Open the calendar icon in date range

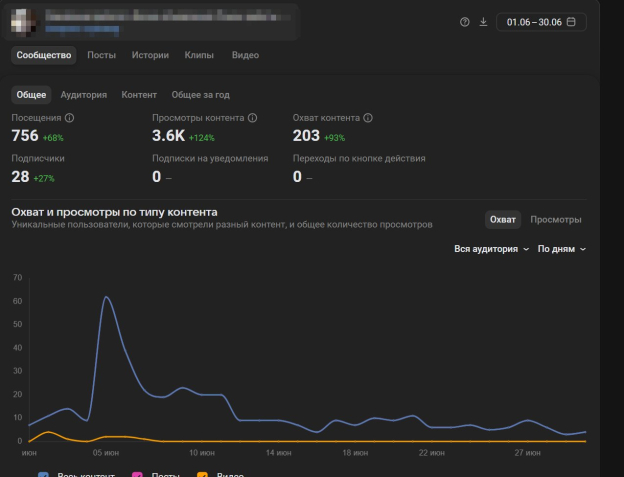point(571,22)
